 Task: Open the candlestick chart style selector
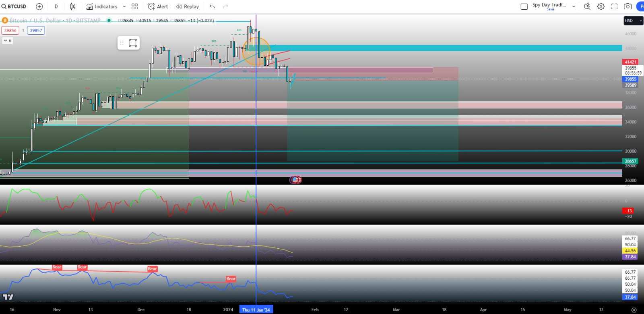click(73, 6)
